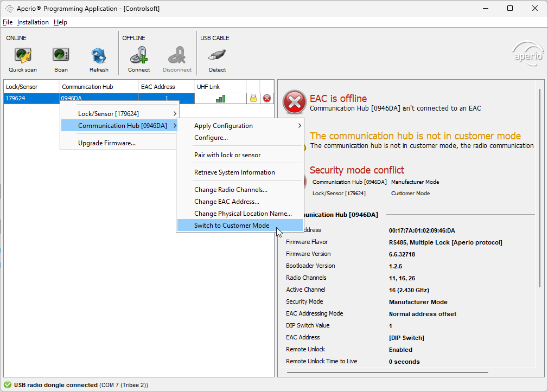This screenshot has width=548, height=392.
Task: Run a Quick scan
Action: tap(23, 60)
